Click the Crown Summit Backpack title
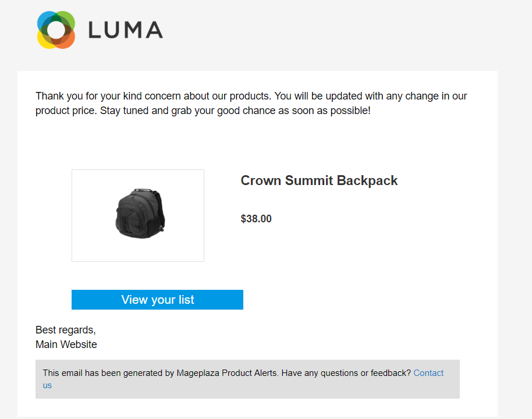Image resolution: width=532 pixels, height=419 pixels. point(319,180)
